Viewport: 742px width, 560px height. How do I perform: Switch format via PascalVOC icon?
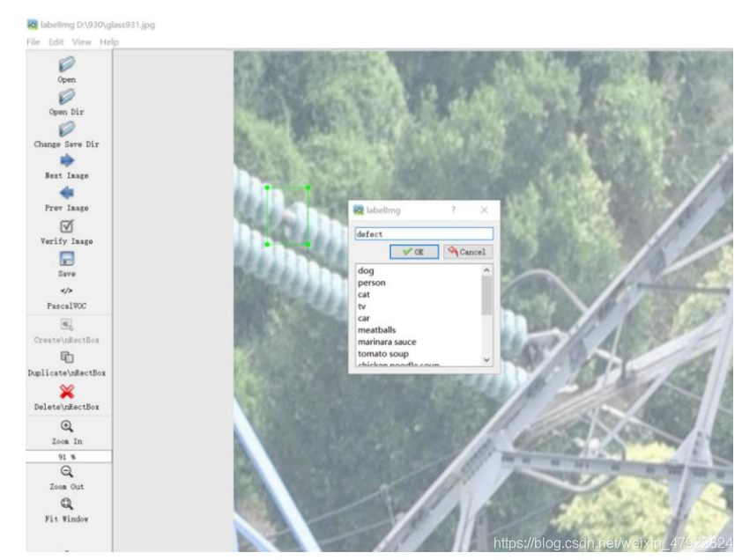pos(67,291)
